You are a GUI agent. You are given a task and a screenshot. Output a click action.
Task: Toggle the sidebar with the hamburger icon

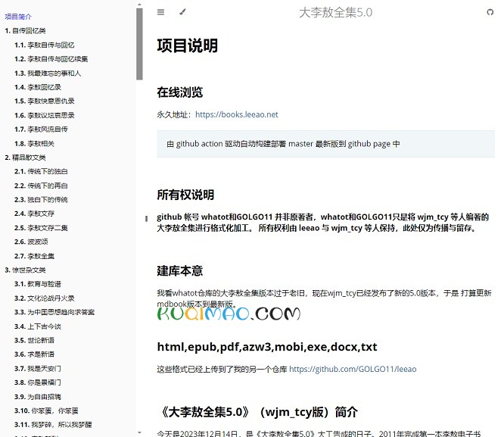(x=160, y=12)
